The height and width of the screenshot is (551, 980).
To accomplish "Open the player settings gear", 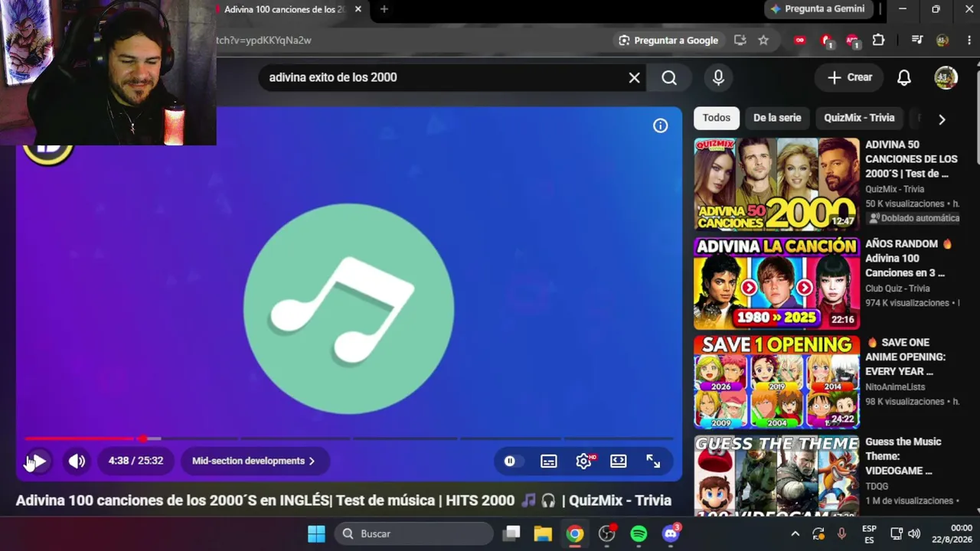I will [x=583, y=461].
